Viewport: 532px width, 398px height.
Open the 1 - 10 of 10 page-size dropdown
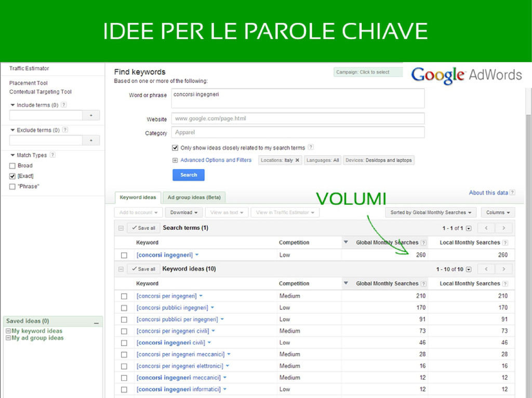(x=469, y=269)
